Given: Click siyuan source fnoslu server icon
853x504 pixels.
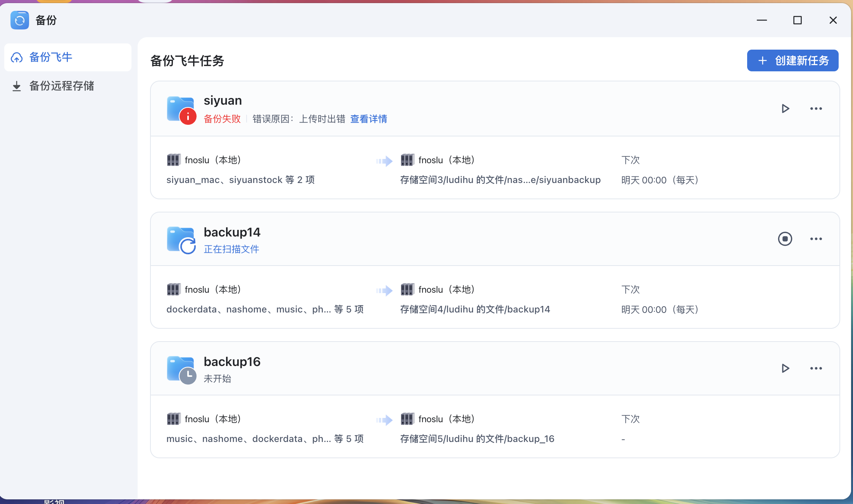Looking at the screenshot, I should (x=173, y=160).
